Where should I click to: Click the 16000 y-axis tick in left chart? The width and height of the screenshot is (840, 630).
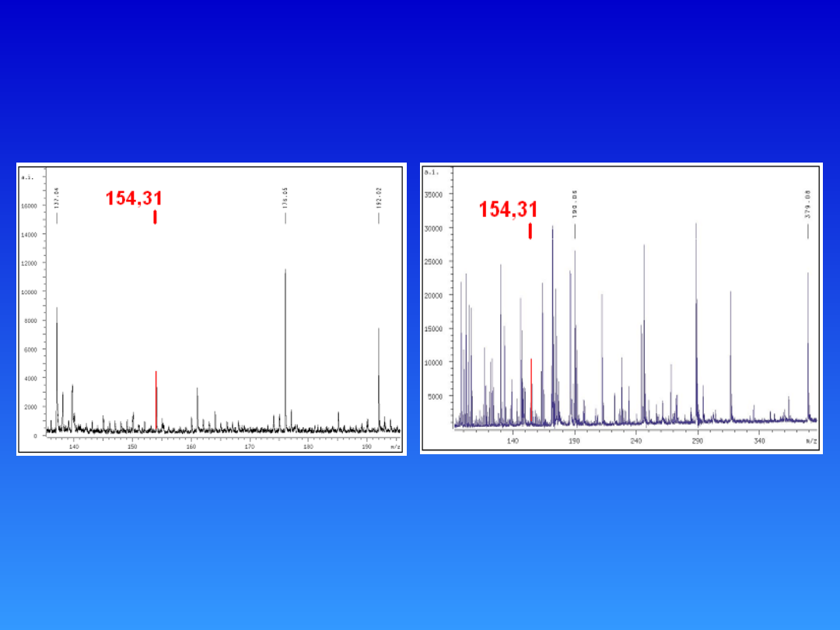point(30,206)
